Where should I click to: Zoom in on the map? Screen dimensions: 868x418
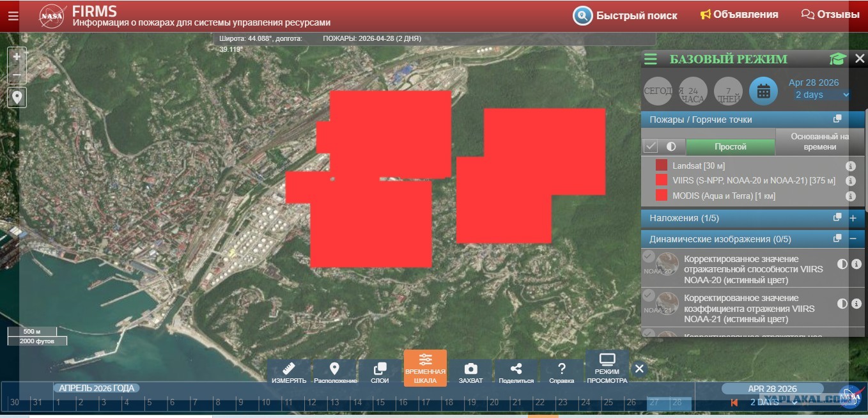coord(17,56)
